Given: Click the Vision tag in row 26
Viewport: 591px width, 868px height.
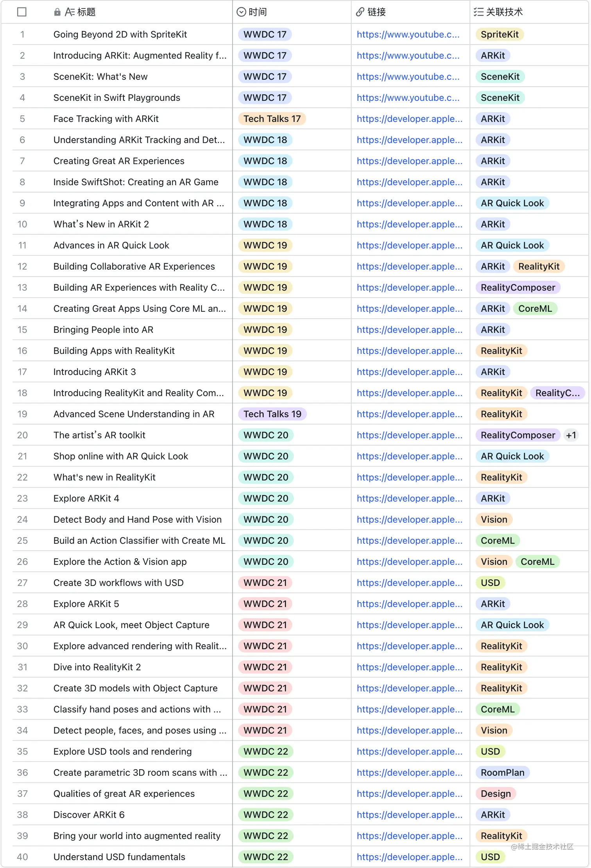Looking at the screenshot, I should point(494,562).
